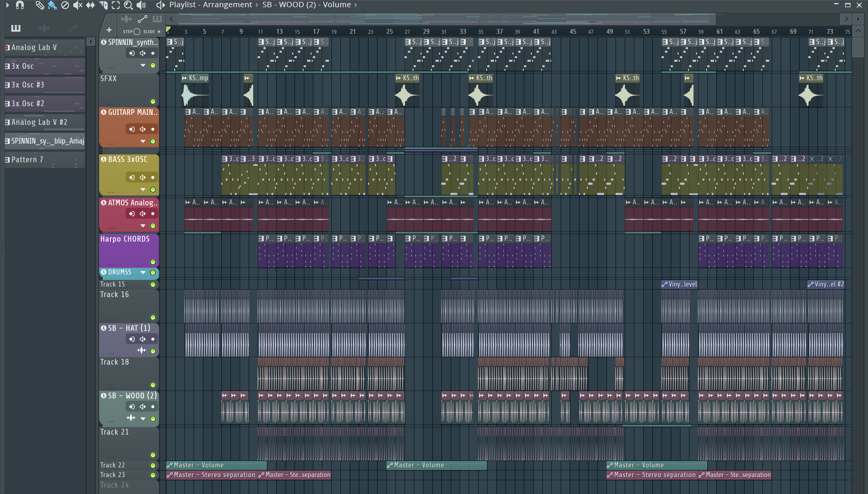Toggle the SLIDE radio button
The height and width of the screenshot is (494, 868).
(x=159, y=32)
